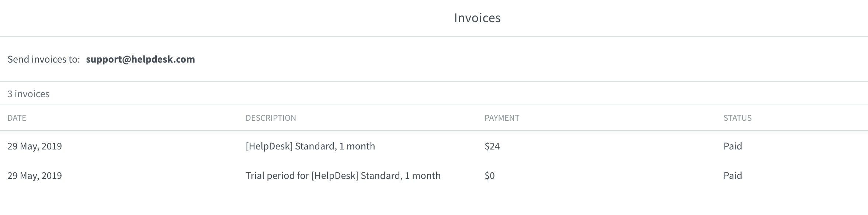Click Paid status of the trial invoice

tap(732, 176)
